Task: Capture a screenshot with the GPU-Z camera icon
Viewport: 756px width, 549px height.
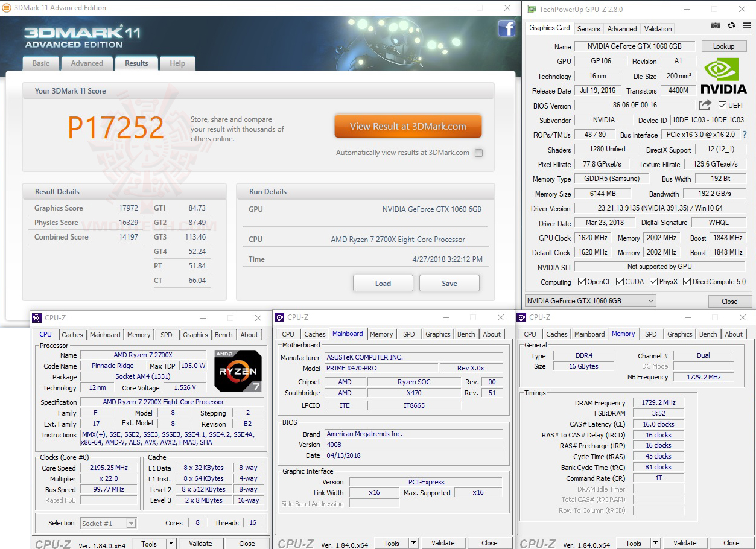Action: point(716,25)
